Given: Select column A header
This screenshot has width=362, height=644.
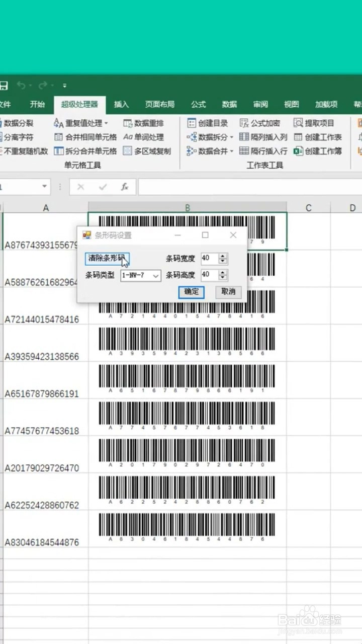Looking at the screenshot, I should 46,207.
